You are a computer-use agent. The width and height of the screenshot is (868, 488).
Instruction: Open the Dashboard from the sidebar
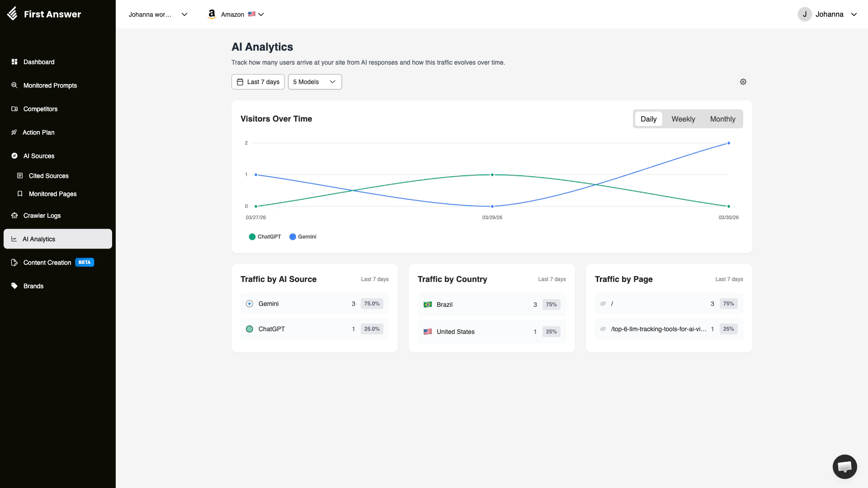[38, 62]
